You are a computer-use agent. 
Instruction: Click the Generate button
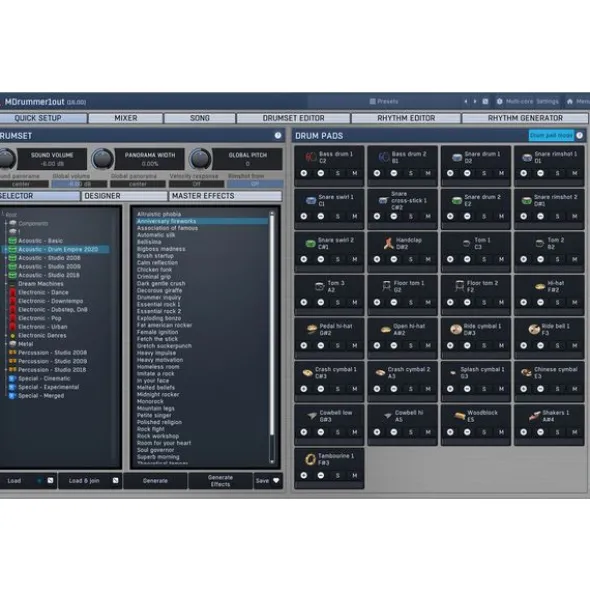coord(155,481)
